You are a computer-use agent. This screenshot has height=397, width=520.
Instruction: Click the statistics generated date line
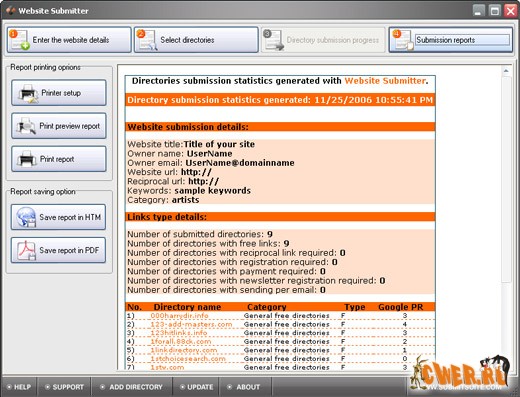click(280, 100)
